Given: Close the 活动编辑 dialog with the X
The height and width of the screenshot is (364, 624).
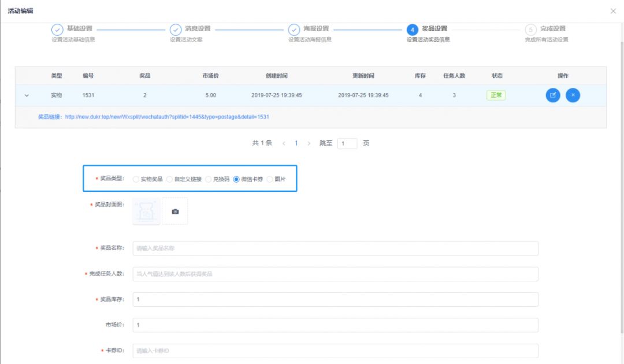Looking at the screenshot, I should point(613,11).
